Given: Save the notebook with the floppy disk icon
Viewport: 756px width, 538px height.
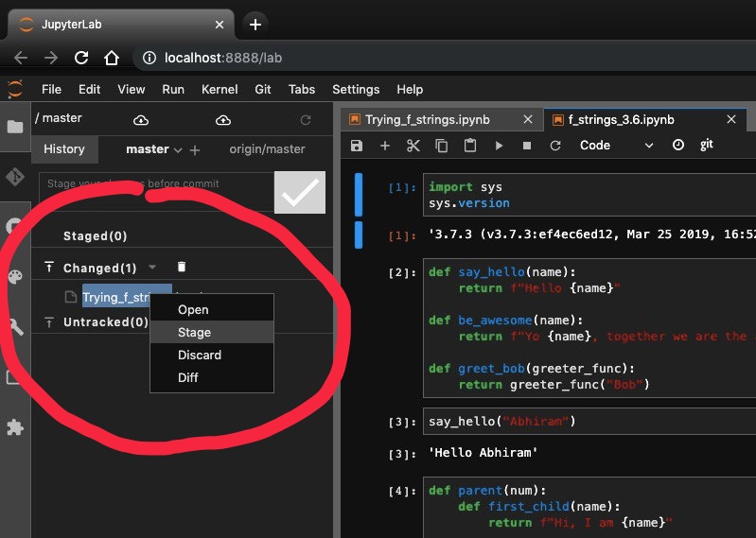Looking at the screenshot, I should (x=356, y=146).
